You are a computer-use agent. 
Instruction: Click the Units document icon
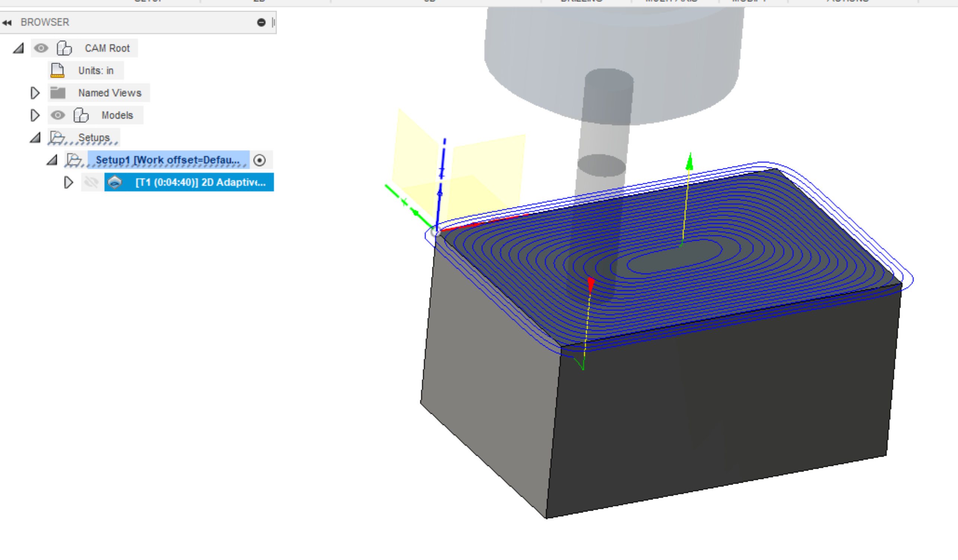tap(57, 71)
